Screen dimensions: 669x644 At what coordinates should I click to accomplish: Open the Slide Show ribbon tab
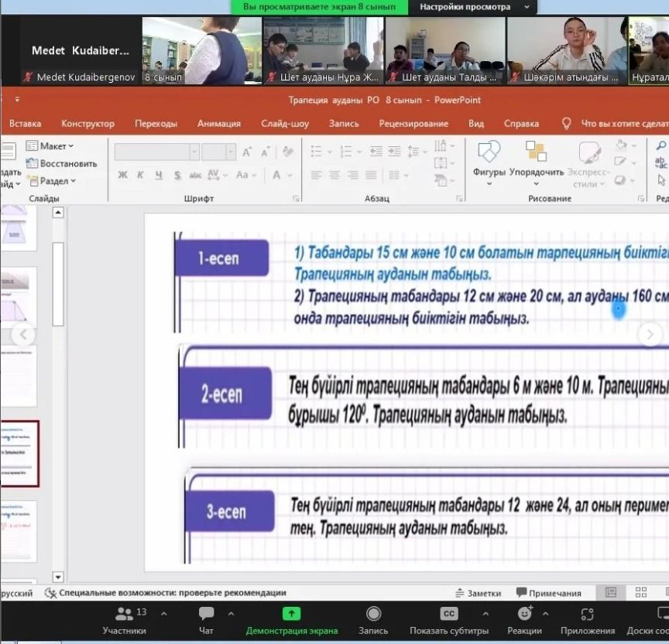point(285,123)
